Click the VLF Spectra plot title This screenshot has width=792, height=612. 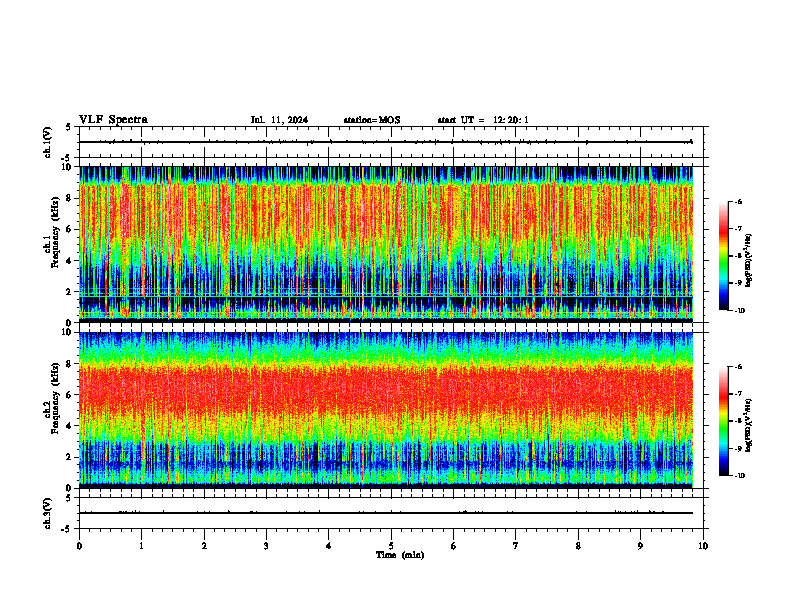(113, 120)
